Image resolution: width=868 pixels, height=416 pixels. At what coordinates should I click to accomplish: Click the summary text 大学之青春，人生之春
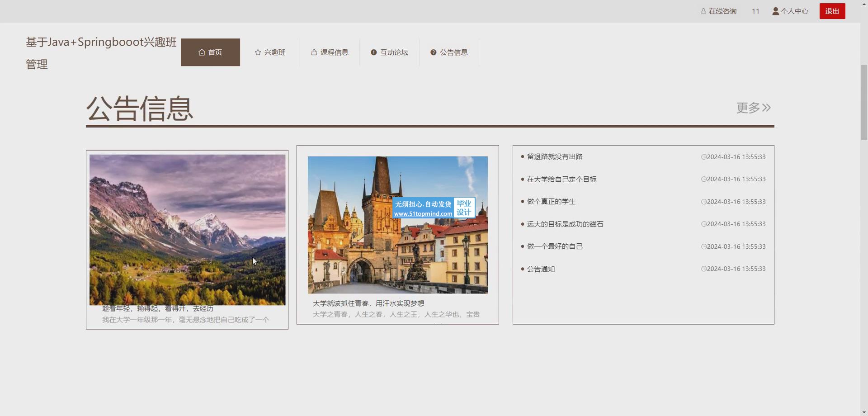point(396,314)
